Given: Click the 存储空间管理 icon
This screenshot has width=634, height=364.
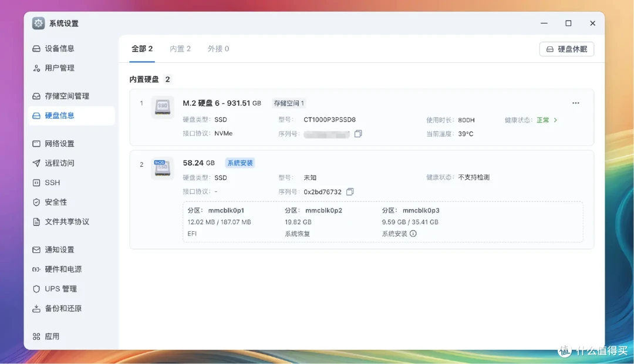Looking at the screenshot, I should pyautogui.click(x=36, y=96).
